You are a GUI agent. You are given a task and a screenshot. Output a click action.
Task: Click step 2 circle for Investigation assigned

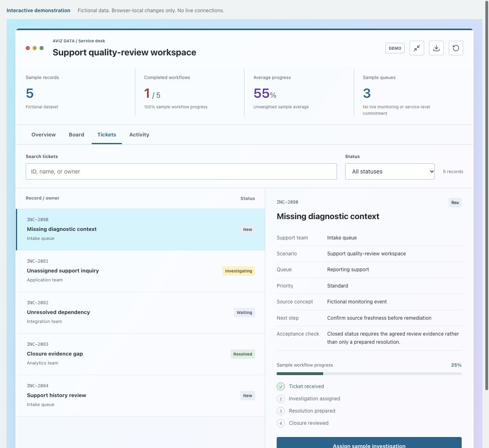pyautogui.click(x=281, y=399)
